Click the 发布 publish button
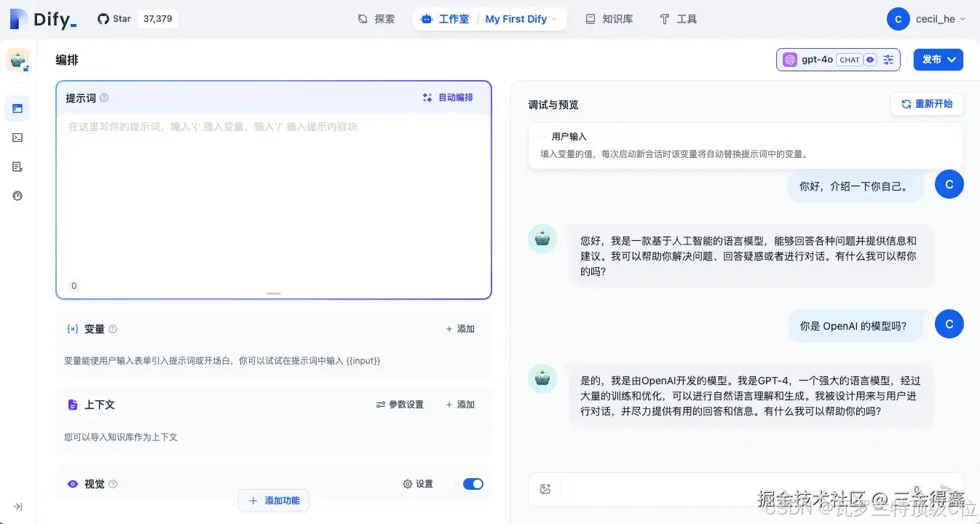This screenshot has width=980, height=524. click(938, 60)
